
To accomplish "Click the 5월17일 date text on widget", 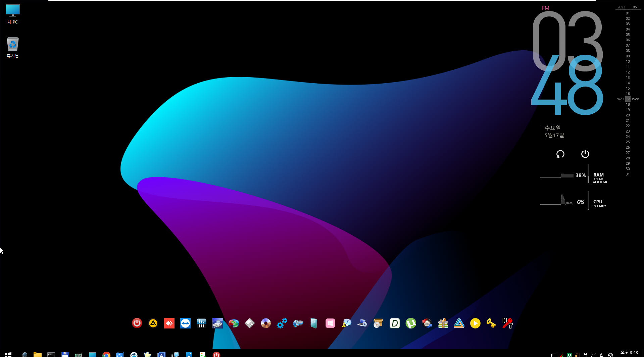I will point(554,135).
